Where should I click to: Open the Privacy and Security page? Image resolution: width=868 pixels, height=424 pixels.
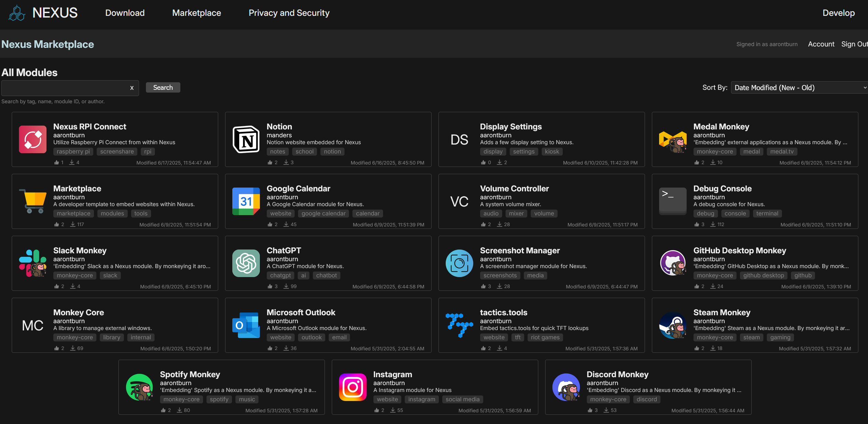(x=289, y=13)
